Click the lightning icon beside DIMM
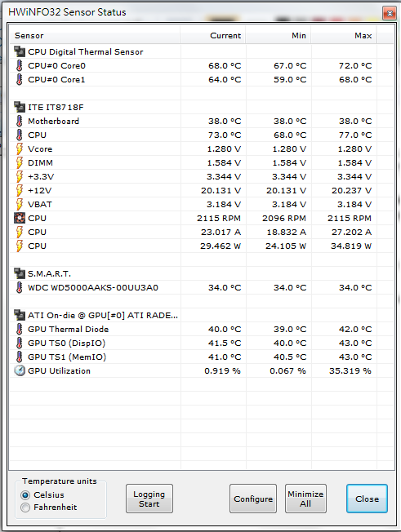 (20, 163)
